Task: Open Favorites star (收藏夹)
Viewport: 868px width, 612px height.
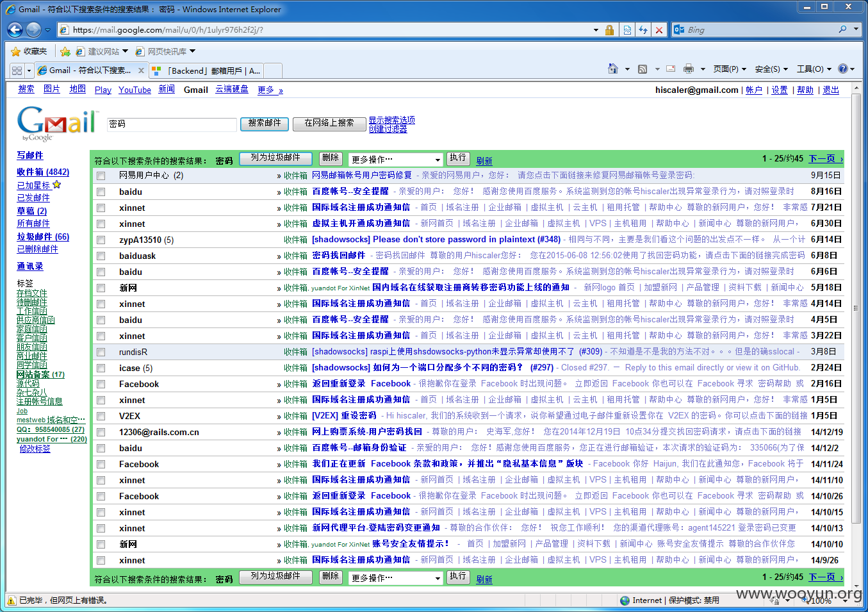Action: [29, 51]
